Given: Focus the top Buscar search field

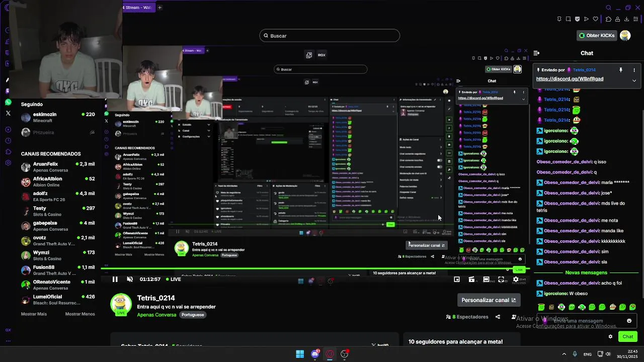Looking at the screenshot, I should coord(330,36).
